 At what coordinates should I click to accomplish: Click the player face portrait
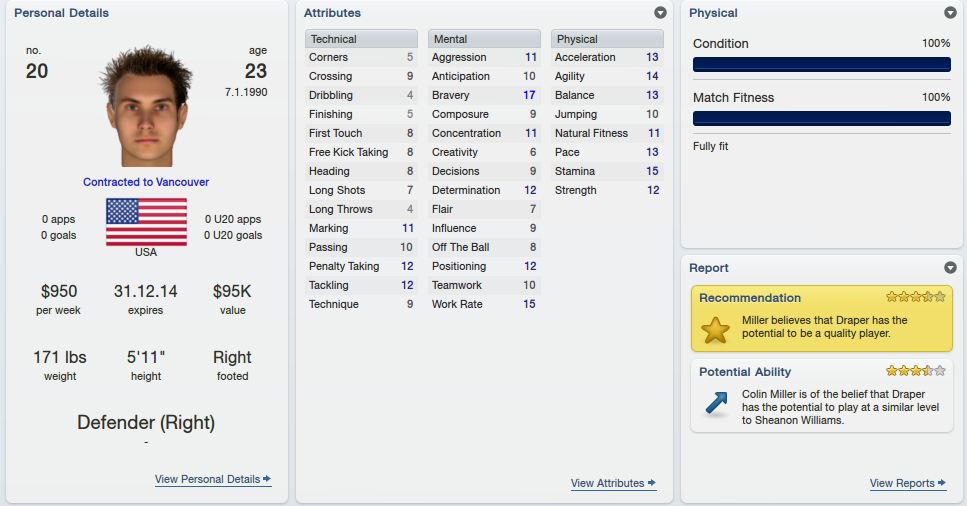point(146,106)
